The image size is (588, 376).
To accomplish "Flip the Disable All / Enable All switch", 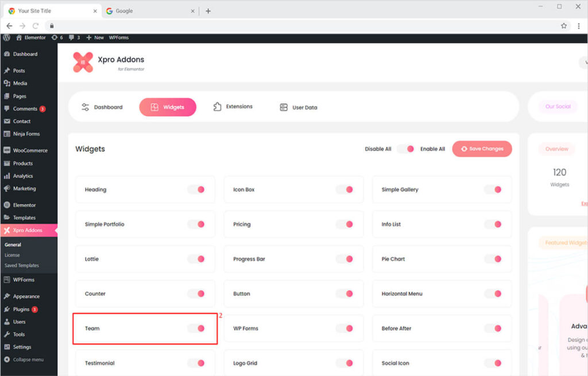I will point(405,149).
